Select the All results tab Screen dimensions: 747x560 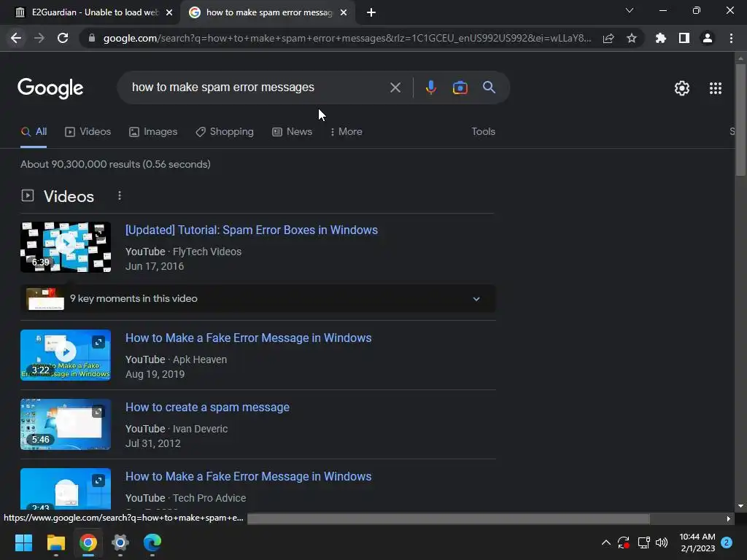click(x=34, y=132)
